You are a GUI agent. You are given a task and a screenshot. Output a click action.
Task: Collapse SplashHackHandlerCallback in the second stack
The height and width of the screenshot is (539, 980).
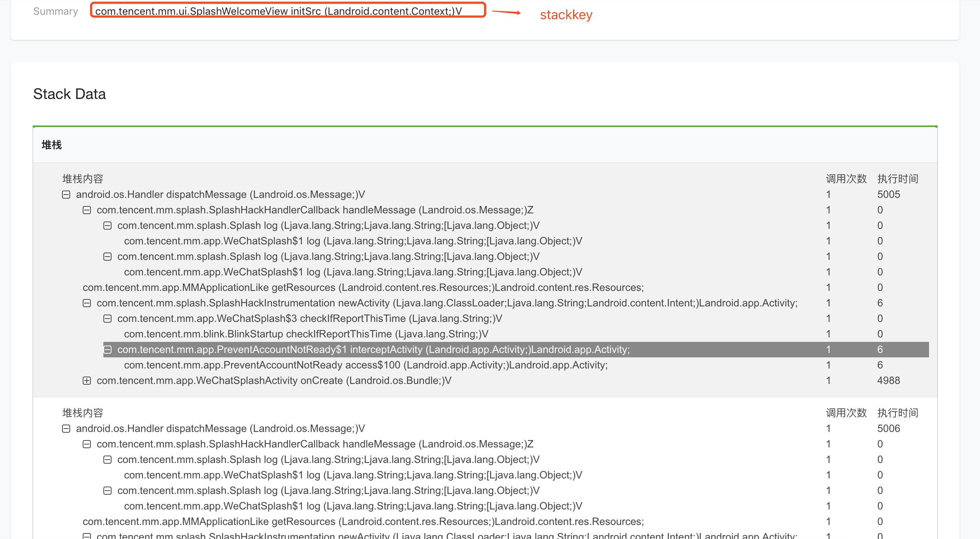click(x=87, y=443)
